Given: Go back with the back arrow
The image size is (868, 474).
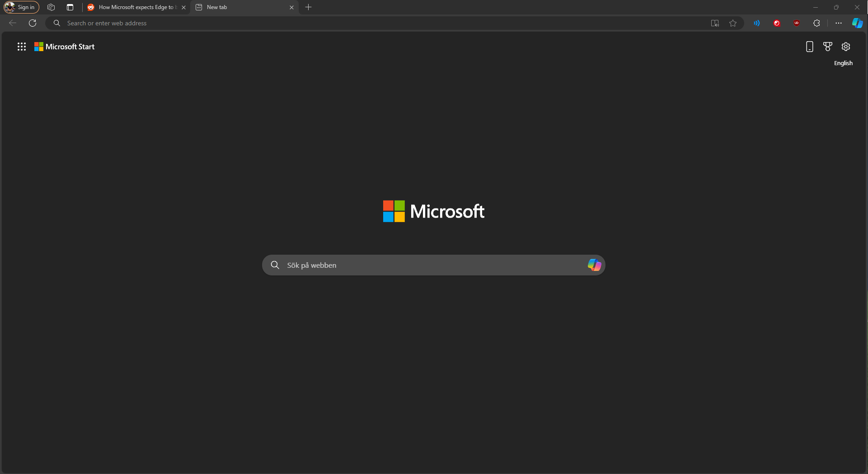Looking at the screenshot, I should tap(13, 23).
